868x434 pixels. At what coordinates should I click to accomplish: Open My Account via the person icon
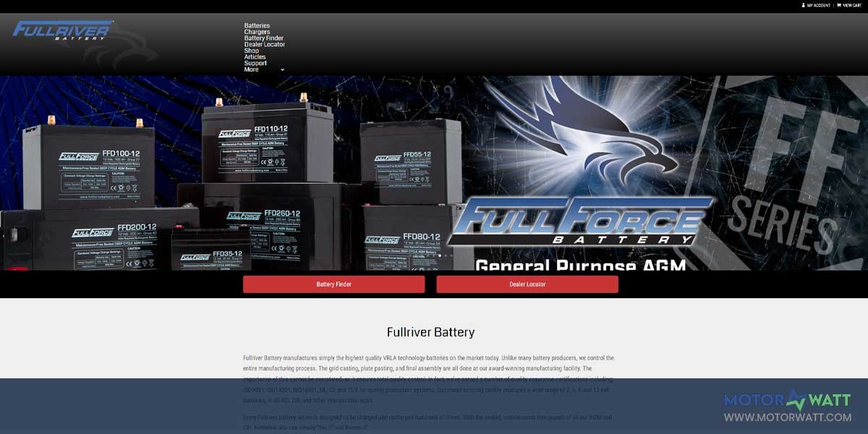803,6
